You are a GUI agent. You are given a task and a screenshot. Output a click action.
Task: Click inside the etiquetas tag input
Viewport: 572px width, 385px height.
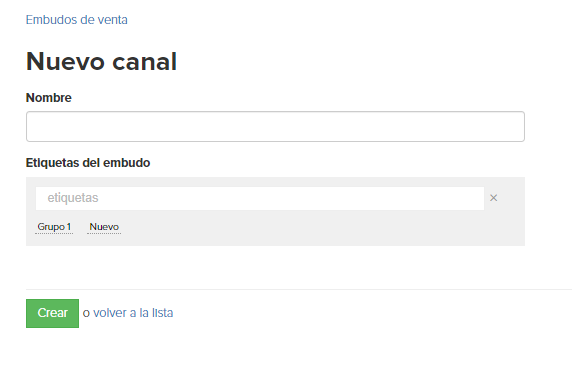pyautogui.click(x=260, y=198)
